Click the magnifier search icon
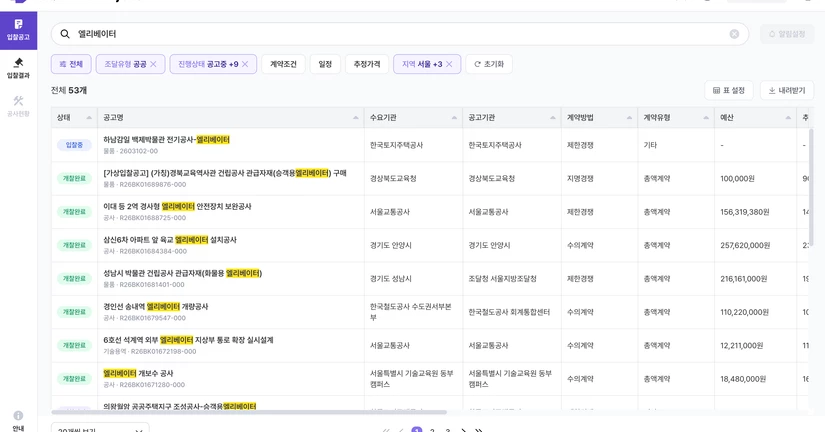 tap(65, 34)
